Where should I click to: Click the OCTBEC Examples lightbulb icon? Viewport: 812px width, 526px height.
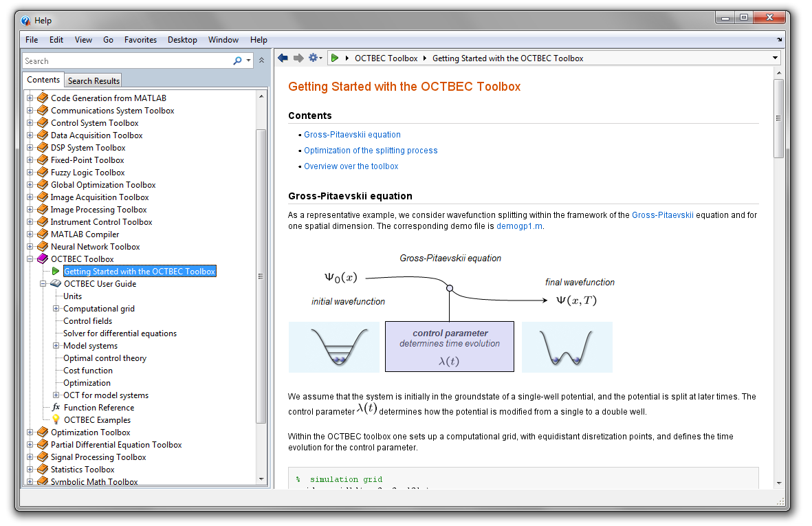[x=56, y=420]
